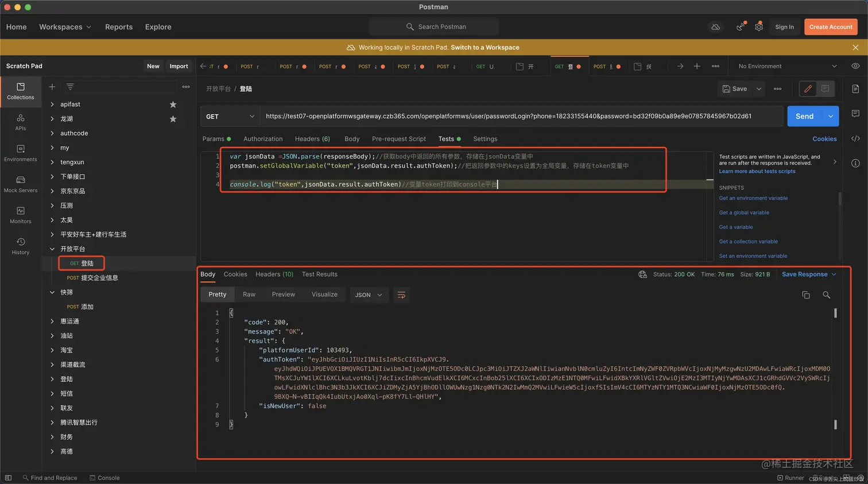
Task: Toggle the star on 龙湖 collection
Action: [173, 119]
